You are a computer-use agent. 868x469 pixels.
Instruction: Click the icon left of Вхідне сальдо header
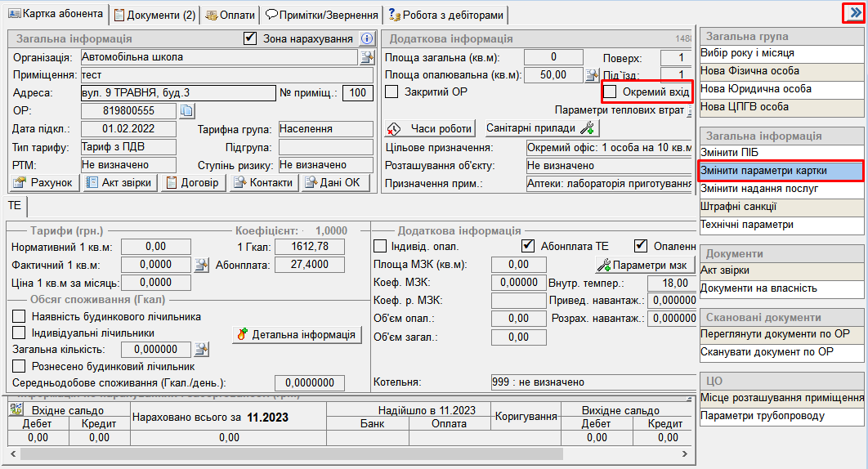click(x=16, y=410)
